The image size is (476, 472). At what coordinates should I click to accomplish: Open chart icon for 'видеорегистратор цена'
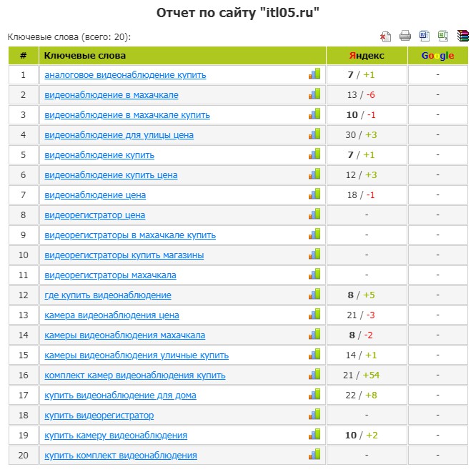pos(314,214)
